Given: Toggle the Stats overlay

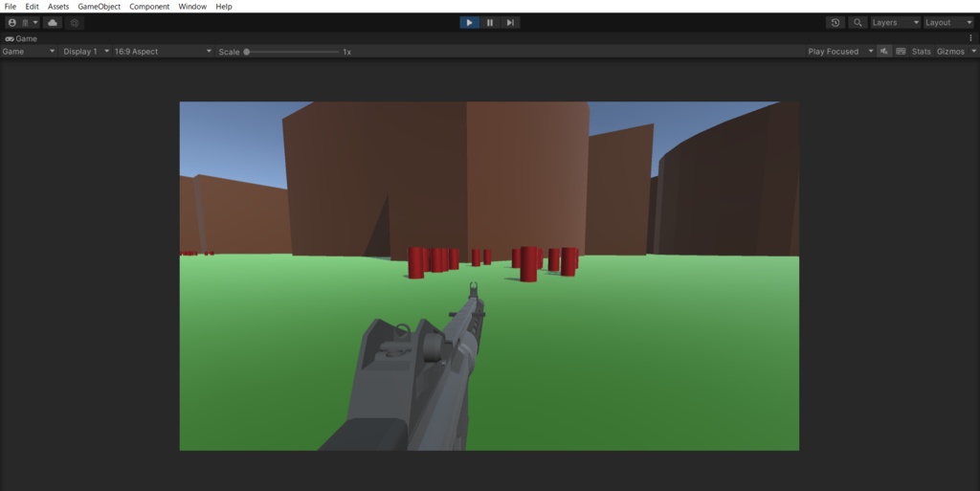Looking at the screenshot, I should point(922,52).
